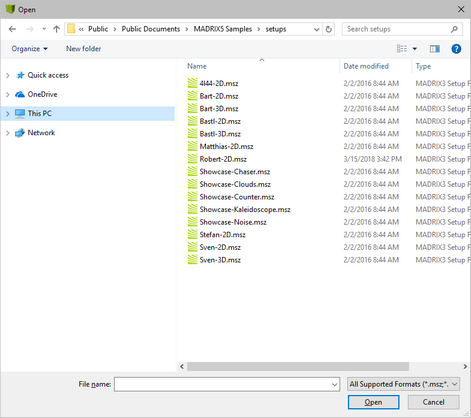Click the search magnifier icon

(x=454, y=29)
